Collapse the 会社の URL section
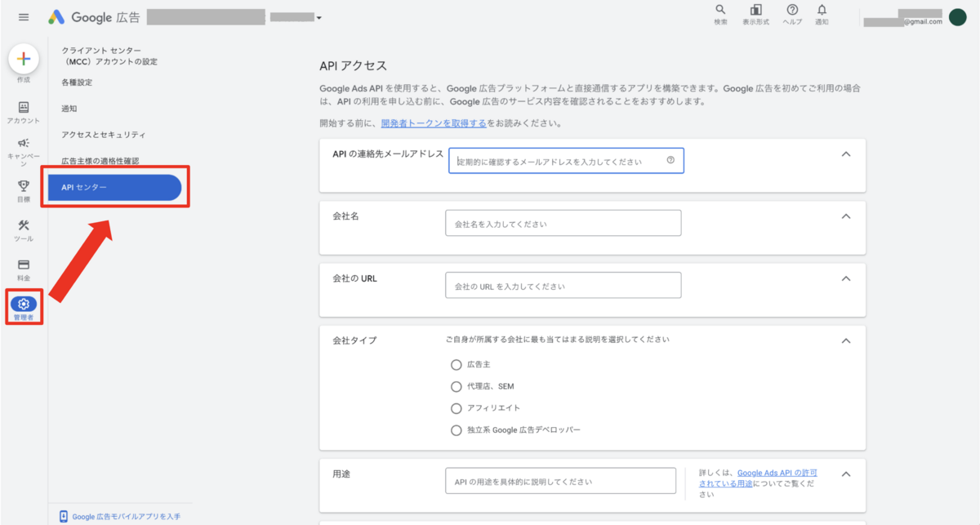 [x=846, y=278]
